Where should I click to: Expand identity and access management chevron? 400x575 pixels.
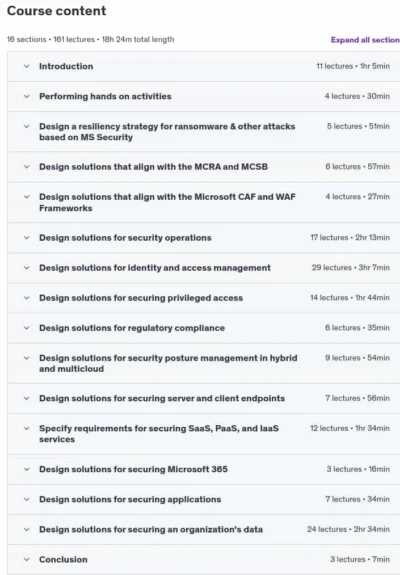(x=26, y=268)
